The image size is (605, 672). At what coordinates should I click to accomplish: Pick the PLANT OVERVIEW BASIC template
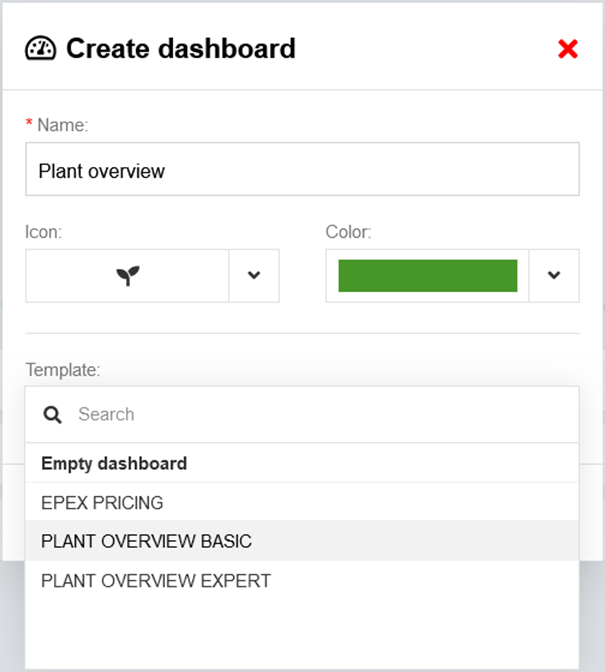click(x=146, y=541)
